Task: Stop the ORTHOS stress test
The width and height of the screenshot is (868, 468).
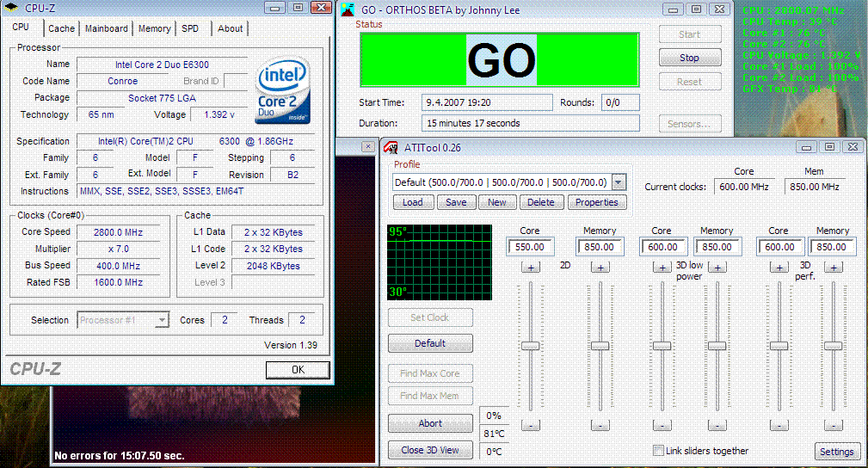Action: pos(690,58)
